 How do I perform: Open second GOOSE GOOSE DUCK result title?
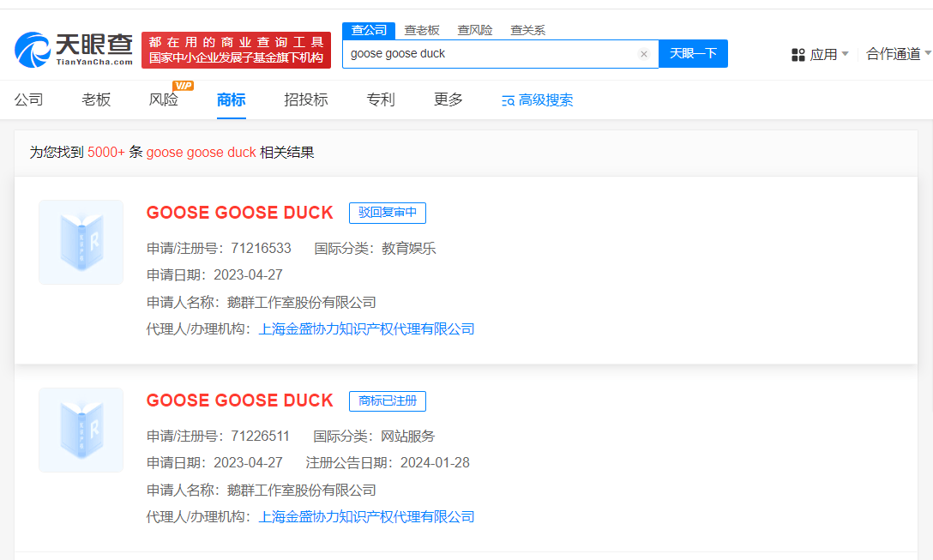coord(240,400)
